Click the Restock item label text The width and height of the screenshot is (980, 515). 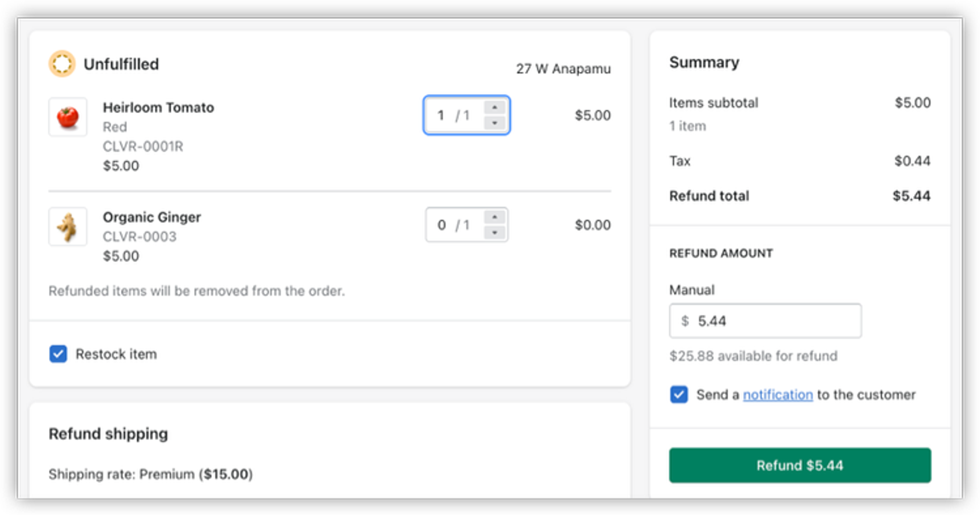116,354
